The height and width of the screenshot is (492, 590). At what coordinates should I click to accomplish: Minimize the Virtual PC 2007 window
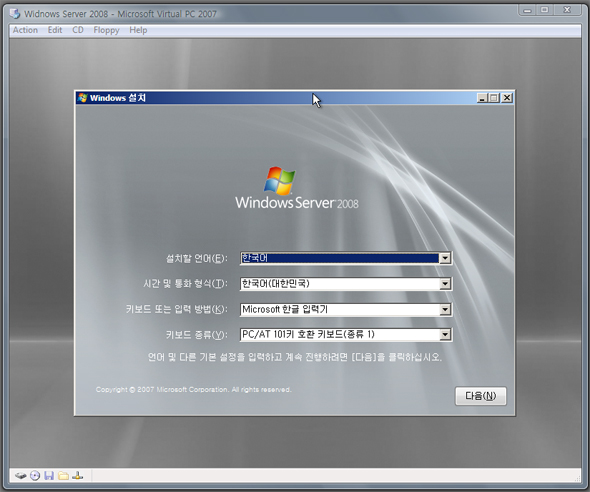528,10
